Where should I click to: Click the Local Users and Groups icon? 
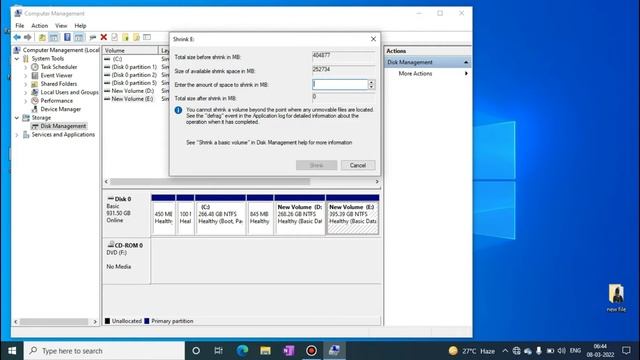point(35,92)
